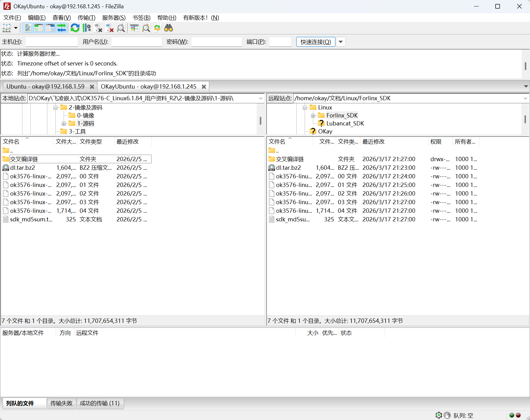Focus the 端口(P) port field
The image size is (530, 420).
click(280, 42)
